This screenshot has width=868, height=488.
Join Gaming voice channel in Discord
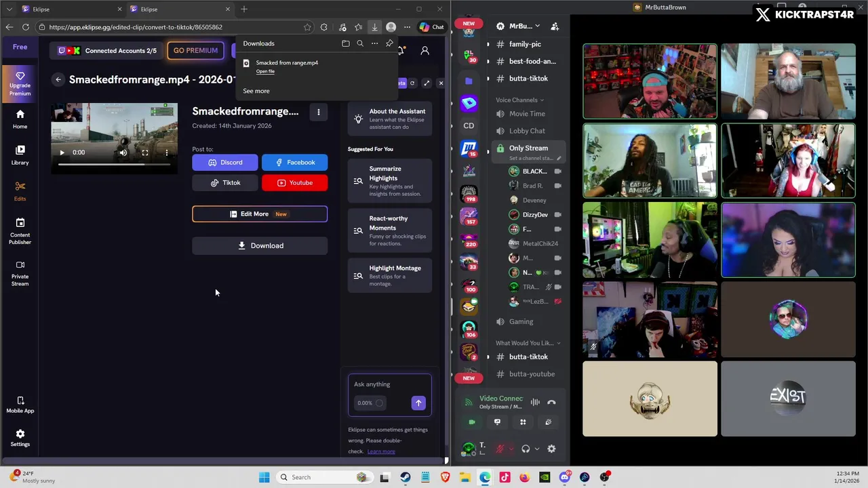coord(521,322)
